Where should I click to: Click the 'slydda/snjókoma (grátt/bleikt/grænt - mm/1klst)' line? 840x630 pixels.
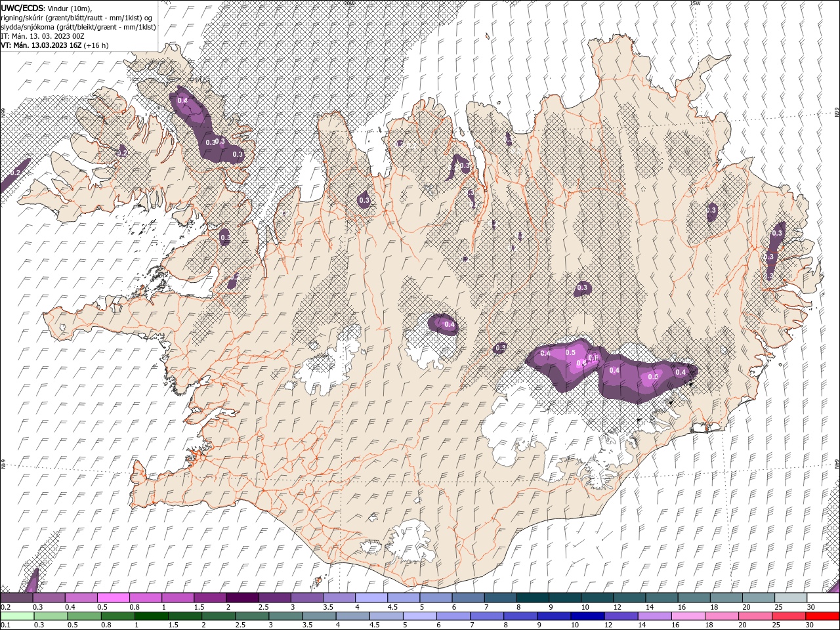79,27
